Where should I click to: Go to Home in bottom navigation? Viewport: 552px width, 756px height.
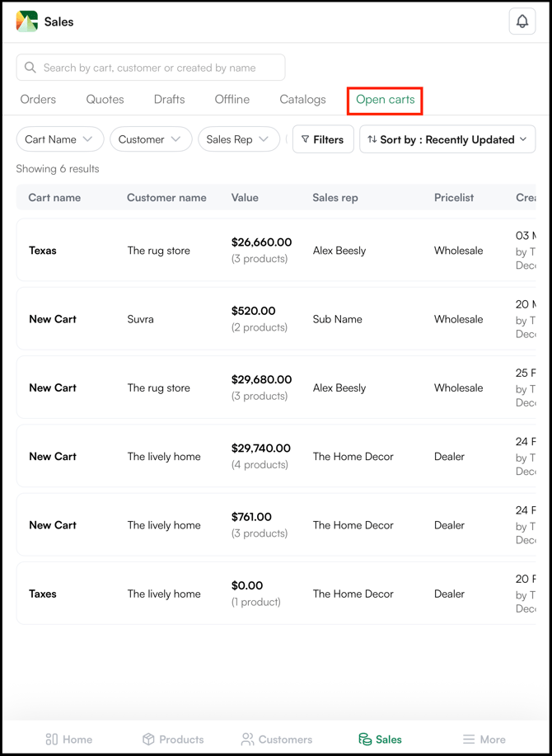click(x=68, y=740)
